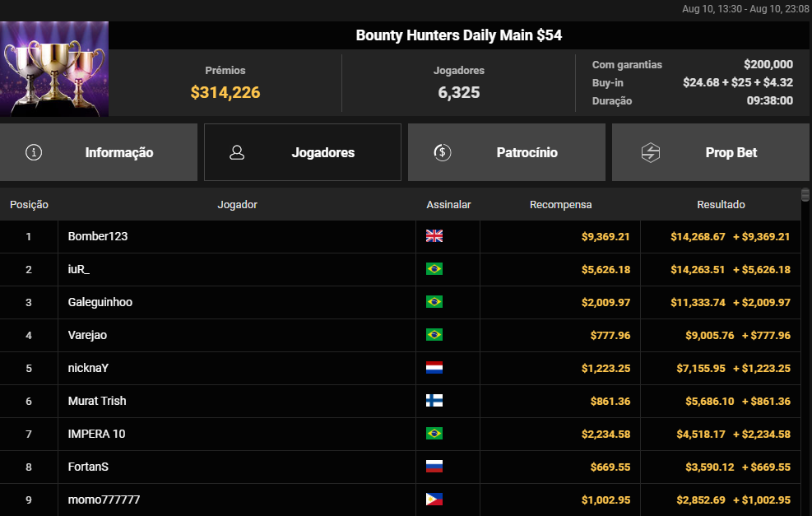Viewport: 812px width, 516px height.
Task: Click result $7,155.95 for nicknaY
Action: 701,369
